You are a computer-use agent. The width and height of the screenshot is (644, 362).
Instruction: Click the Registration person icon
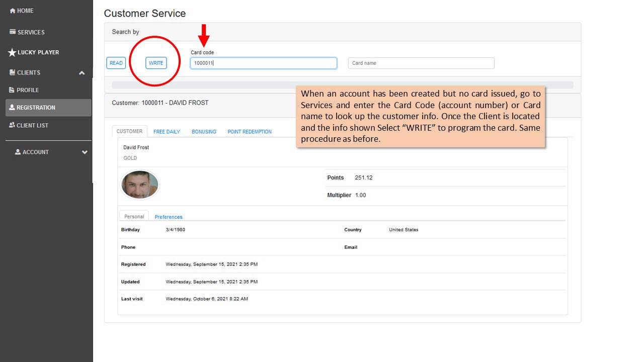tap(12, 108)
